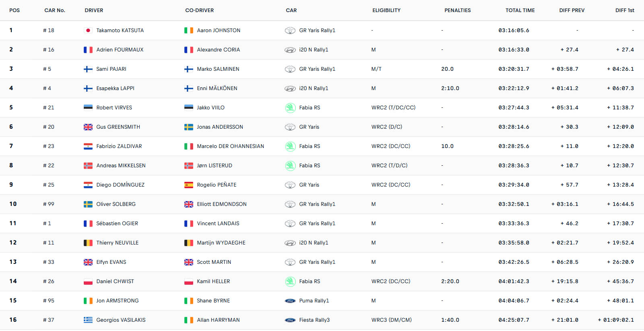The height and width of the screenshot is (331, 644).
Task: Click Esapekka Lappi's total time 03:22:12.9
Action: [x=514, y=88]
